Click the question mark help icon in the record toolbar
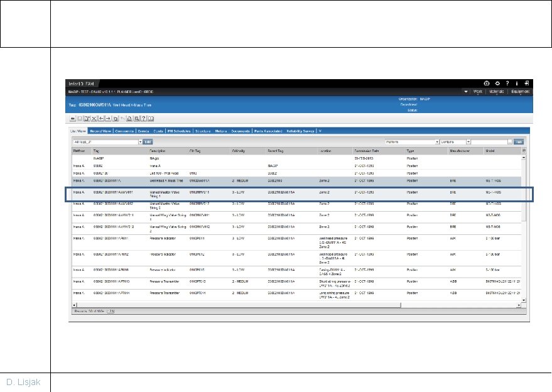This screenshot has height=392, width=552. click(144, 119)
